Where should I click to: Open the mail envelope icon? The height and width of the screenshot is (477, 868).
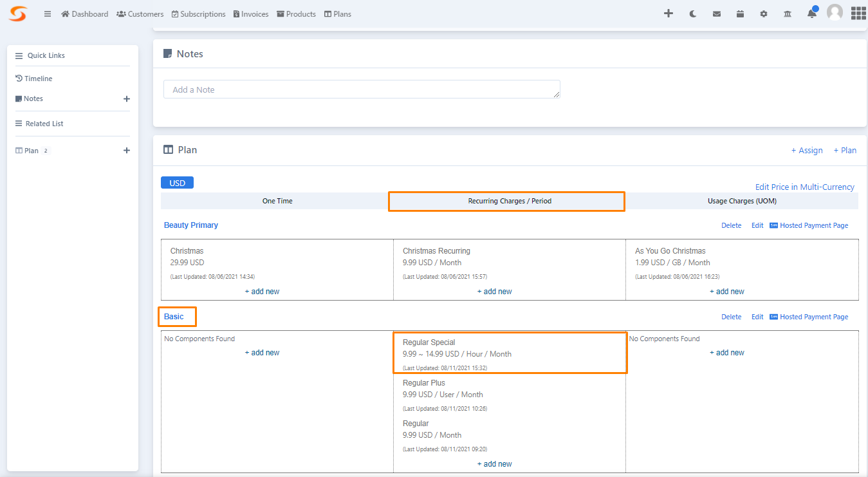click(716, 13)
